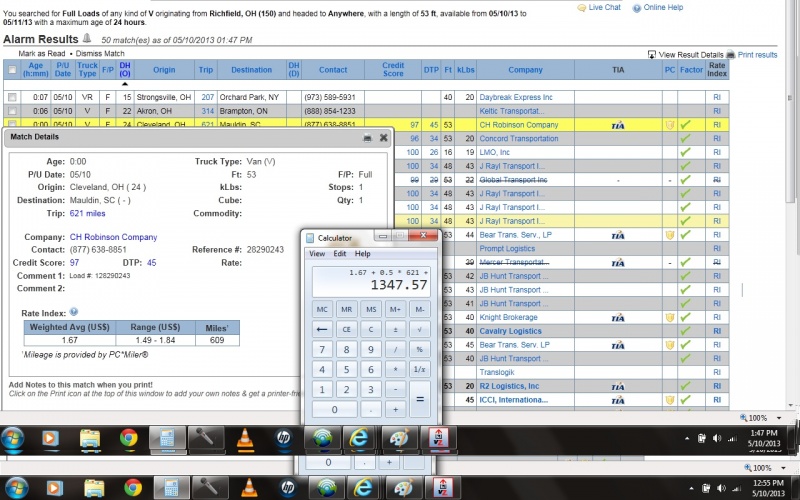Close the Match Details panel

click(x=384, y=137)
